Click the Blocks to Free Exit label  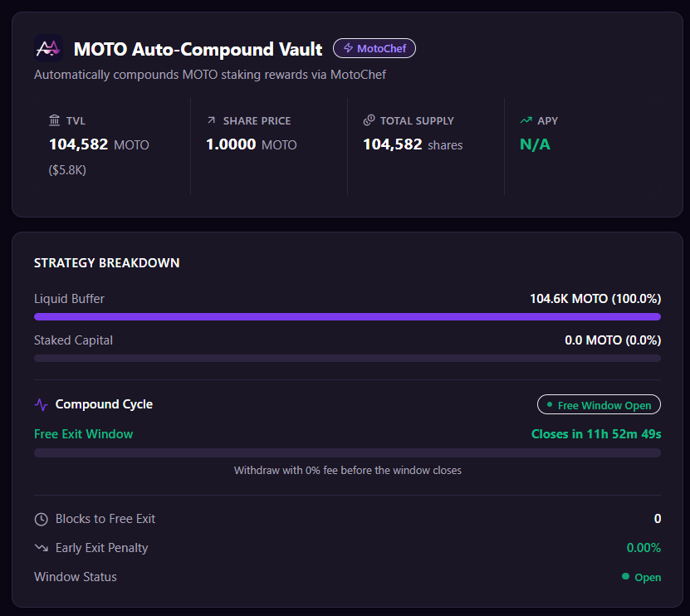(105, 519)
